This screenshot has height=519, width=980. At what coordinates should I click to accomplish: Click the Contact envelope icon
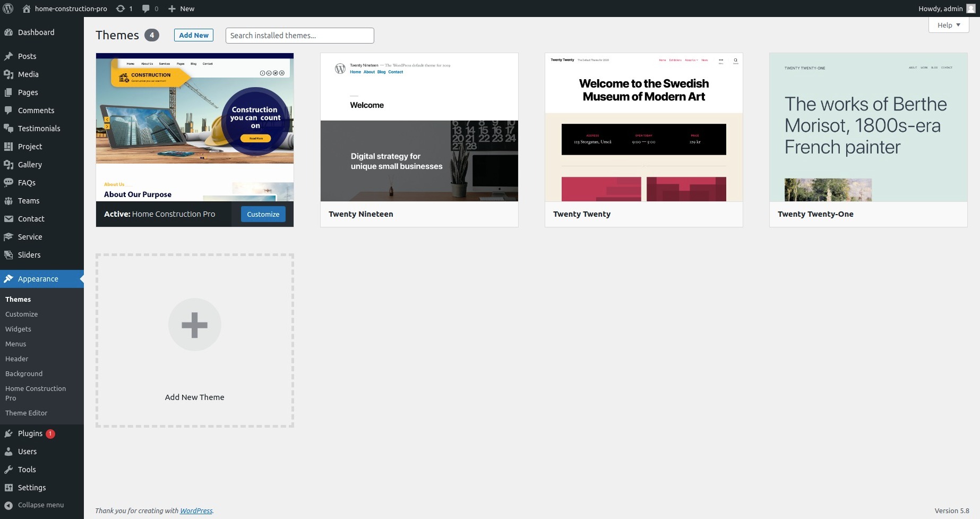point(8,219)
